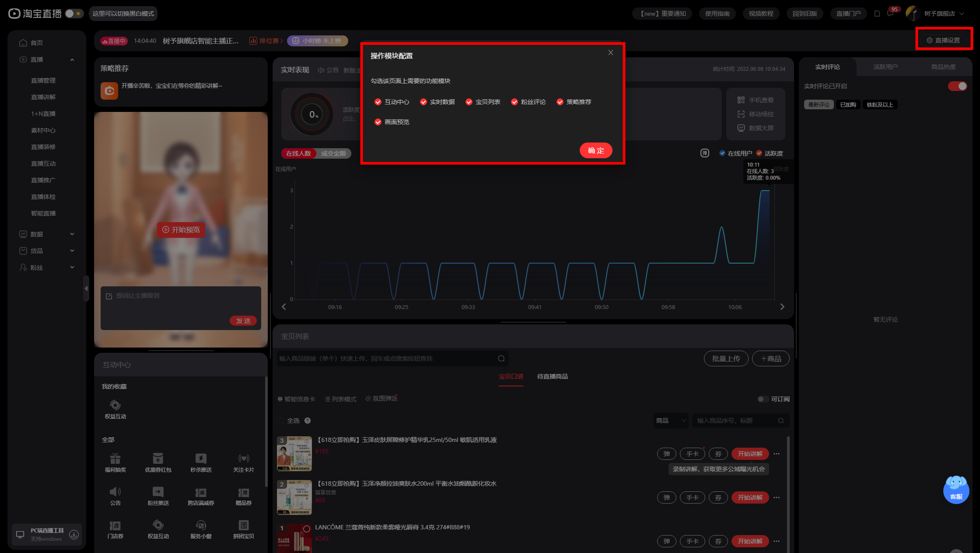This screenshot has height=553, width=980.
Task: Click the 公告 speaker icon
Action: tap(115, 491)
